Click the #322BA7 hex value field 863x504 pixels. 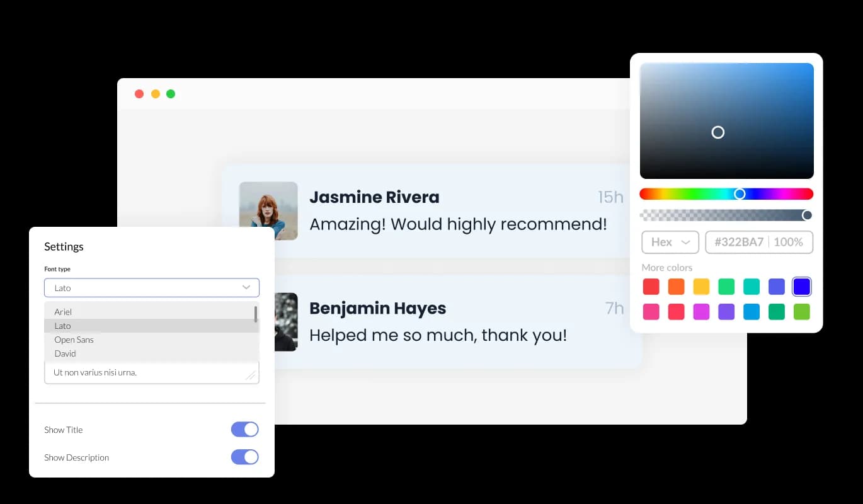(x=739, y=242)
